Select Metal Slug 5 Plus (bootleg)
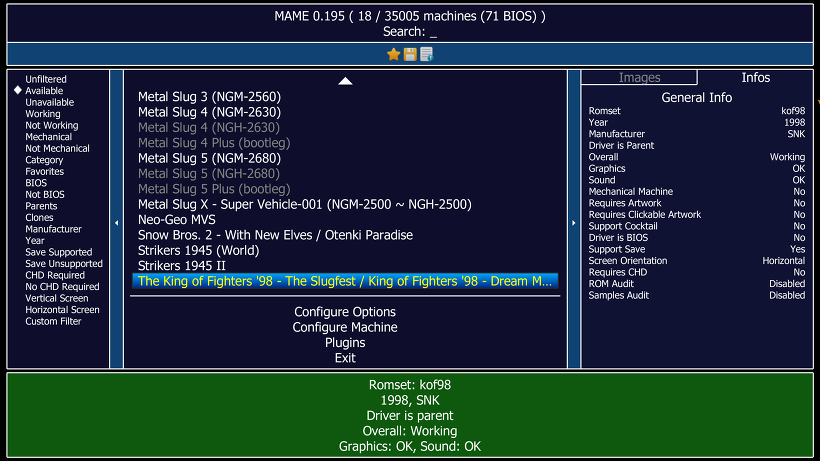 [x=214, y=189]
